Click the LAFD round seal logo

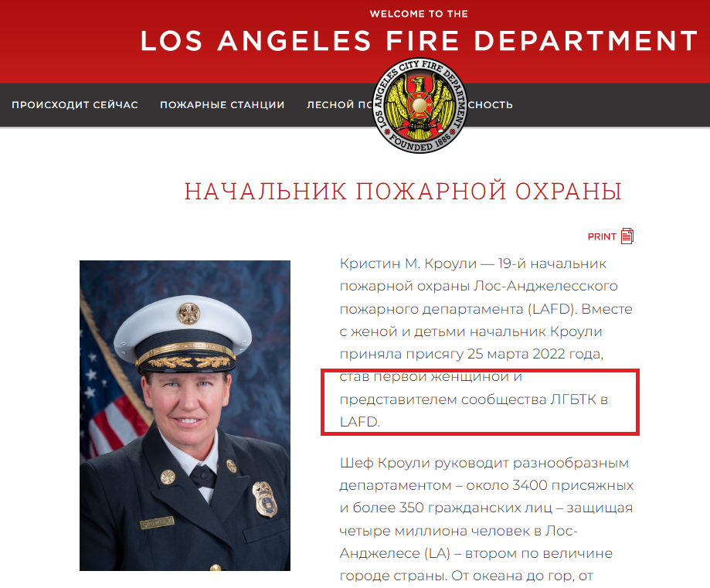pos(420,105)
